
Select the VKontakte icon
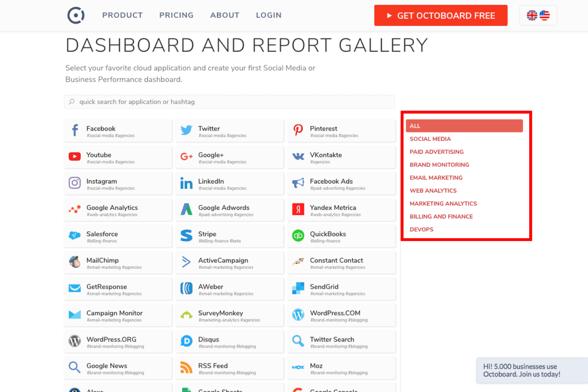(298, 156)
